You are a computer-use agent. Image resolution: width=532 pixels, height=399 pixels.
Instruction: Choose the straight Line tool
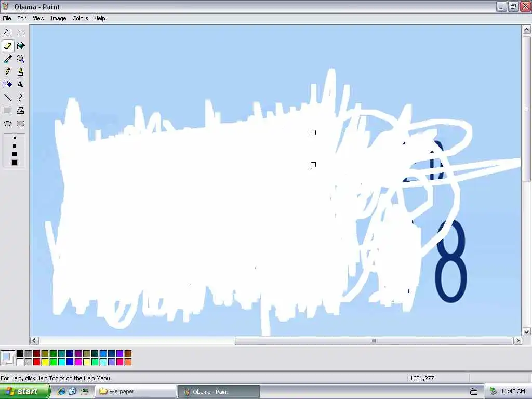coord(8,98)
